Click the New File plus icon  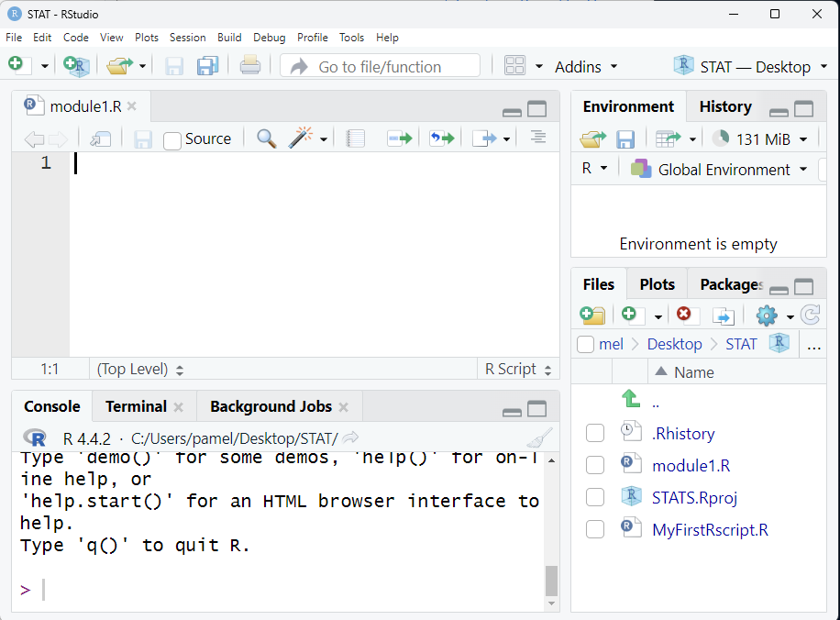(x=20, y=65)
